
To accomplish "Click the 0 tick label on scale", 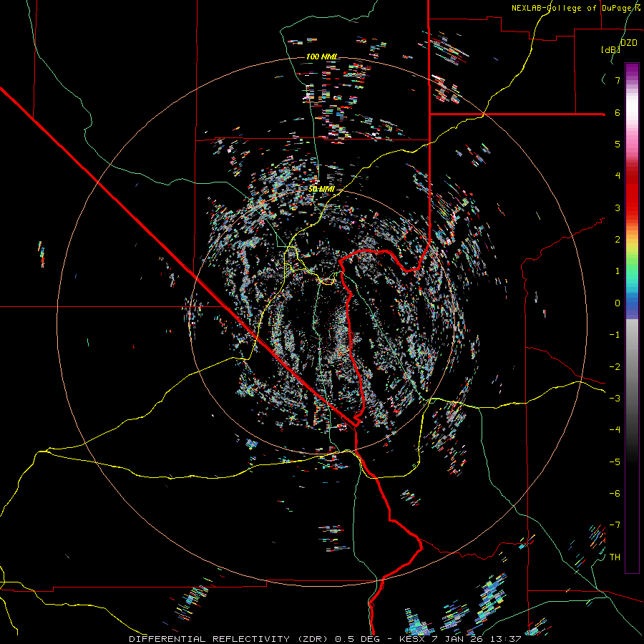I will 618,303.
